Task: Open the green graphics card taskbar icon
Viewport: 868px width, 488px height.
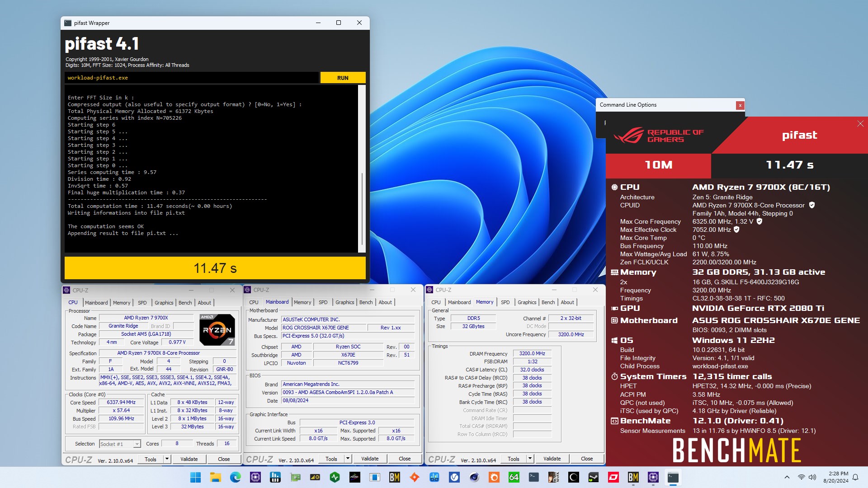Action: (x=295, y=477)
